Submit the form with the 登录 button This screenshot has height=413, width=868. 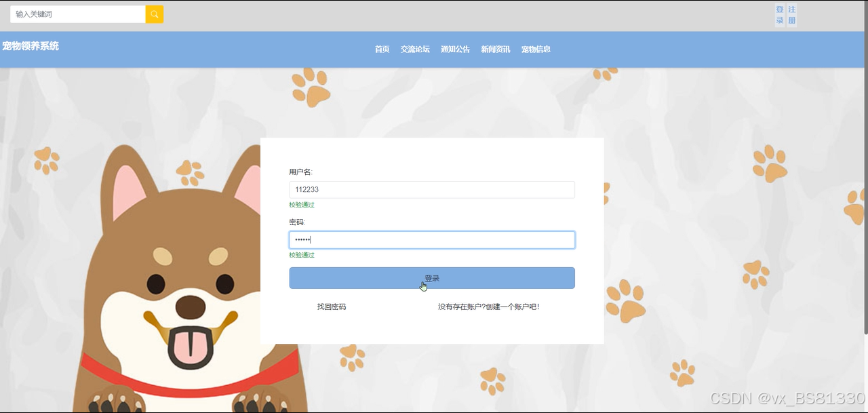[432, 278]
